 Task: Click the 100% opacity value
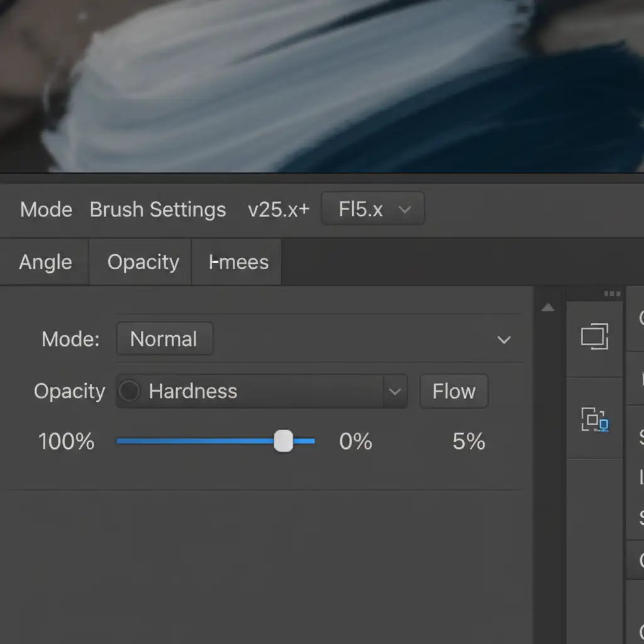[x=66, y=441]
